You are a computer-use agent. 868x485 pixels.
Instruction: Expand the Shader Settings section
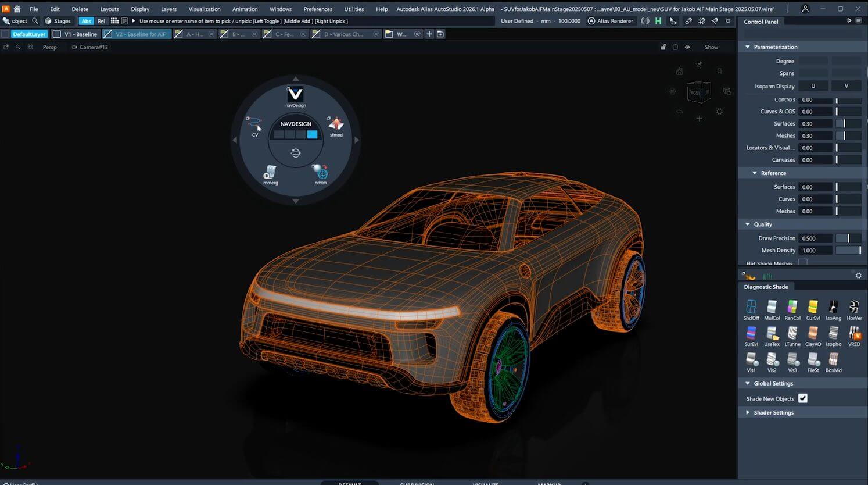click(748, 412)
